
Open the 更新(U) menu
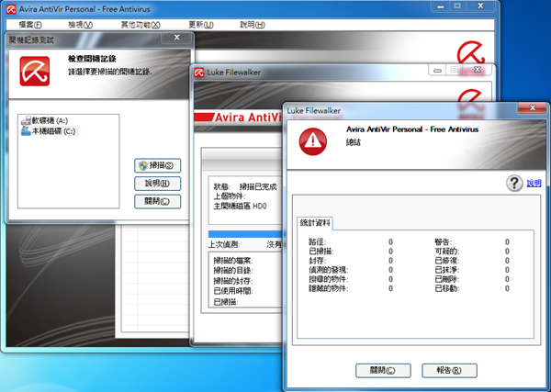(x=201, y=25)
